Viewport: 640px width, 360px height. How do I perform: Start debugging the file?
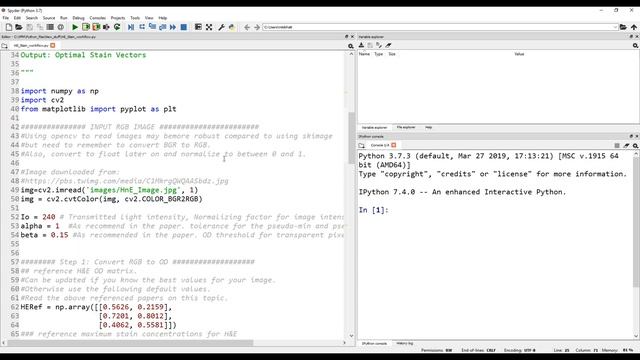131,27
